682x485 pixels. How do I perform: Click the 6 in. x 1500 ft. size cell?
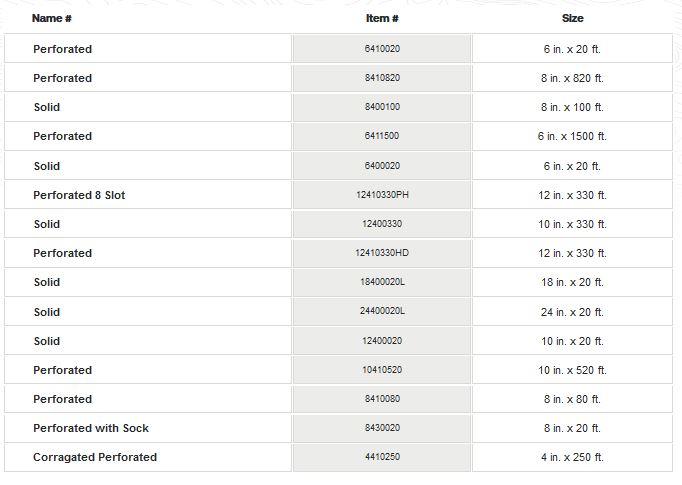[572, 136]
